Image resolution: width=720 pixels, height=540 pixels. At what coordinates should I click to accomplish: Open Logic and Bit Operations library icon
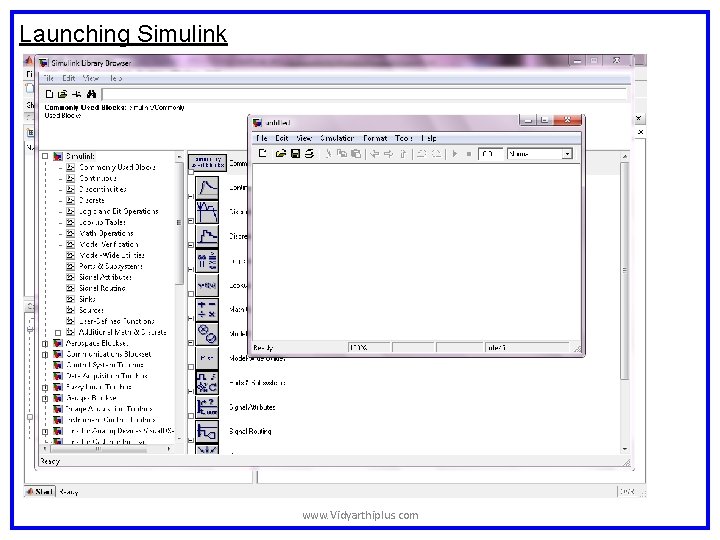click(207, 261)
